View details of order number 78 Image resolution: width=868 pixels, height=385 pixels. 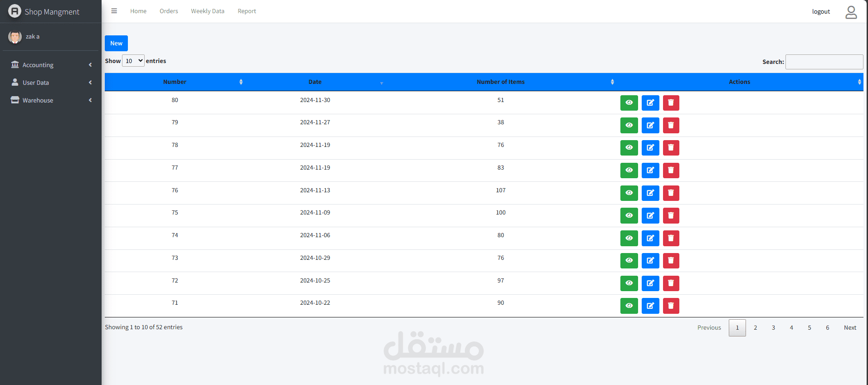(629, 148)
